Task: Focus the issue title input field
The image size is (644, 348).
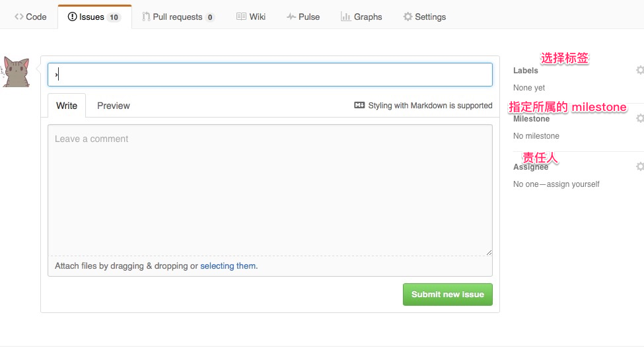Action: pos(269,75)
